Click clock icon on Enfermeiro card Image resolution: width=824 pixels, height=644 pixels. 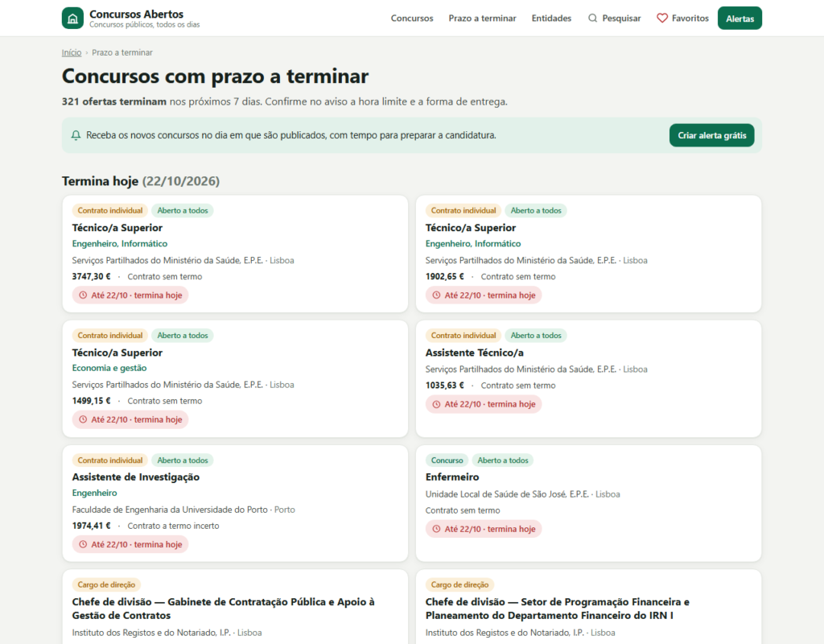point(436,530)
